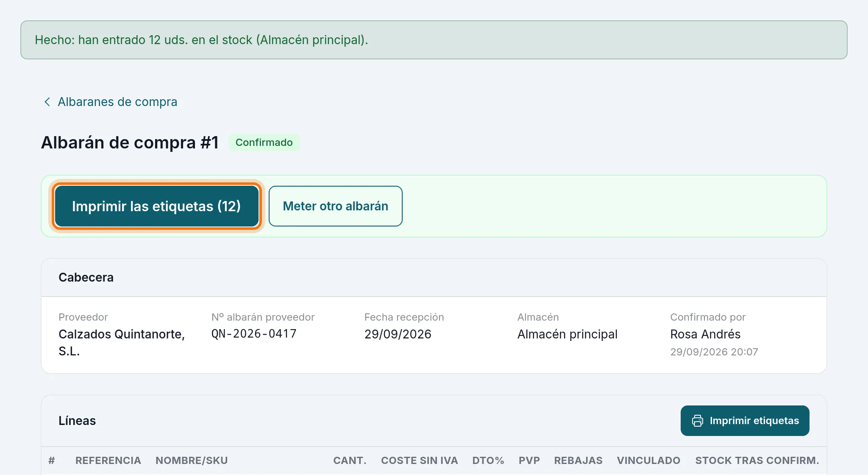Click the REBAJAS column header

pos(578,461)
